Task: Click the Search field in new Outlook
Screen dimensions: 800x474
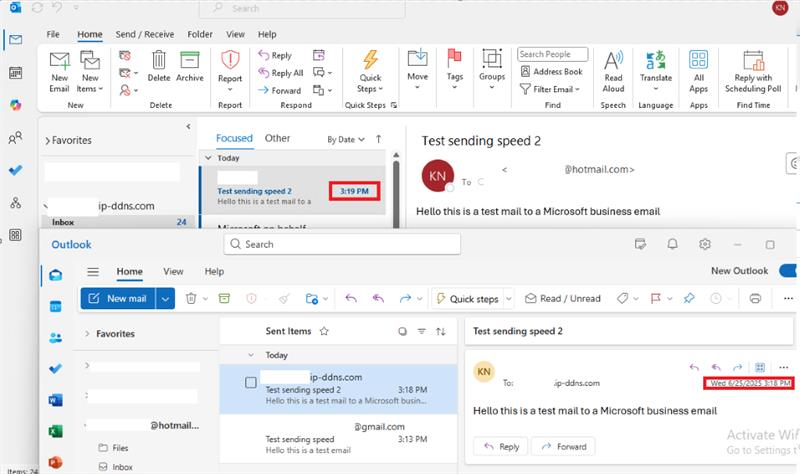Action: (x=342, y=244)
